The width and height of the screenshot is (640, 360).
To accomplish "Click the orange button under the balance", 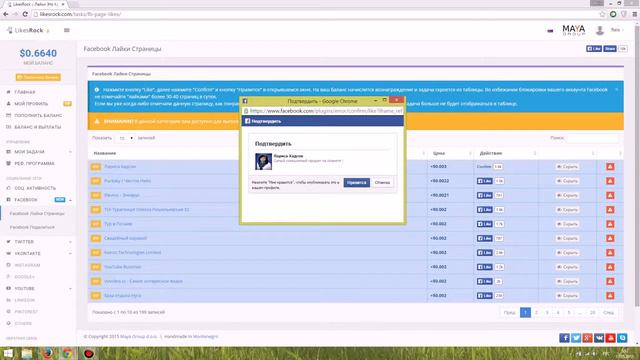I will click(38, 77).
